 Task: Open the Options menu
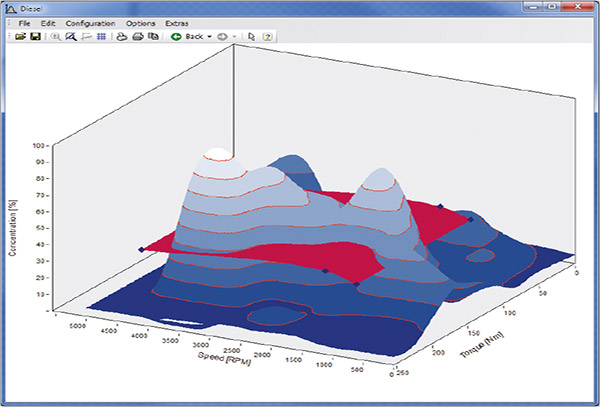click(x=140, y=22)
